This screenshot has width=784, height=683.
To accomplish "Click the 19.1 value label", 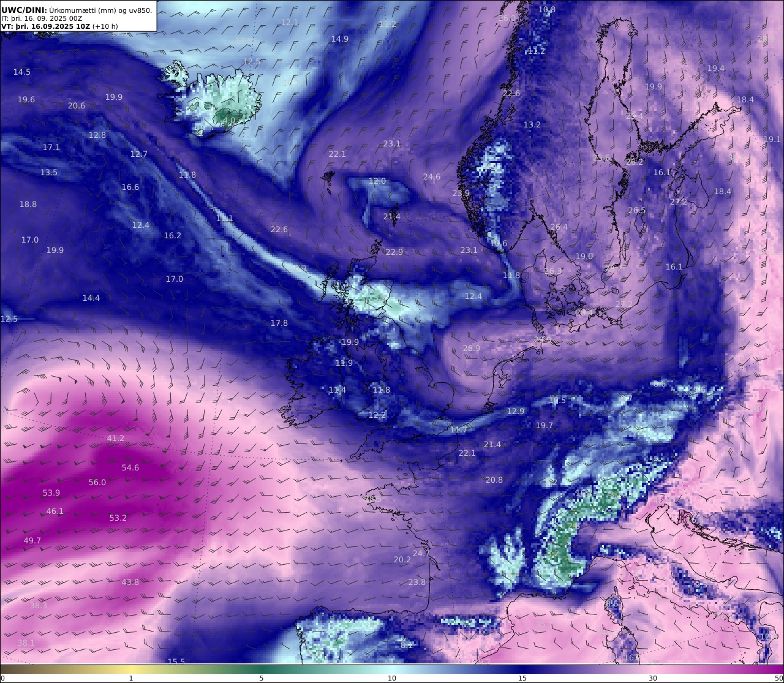I will pyautogui.click(x=772, y=139).
